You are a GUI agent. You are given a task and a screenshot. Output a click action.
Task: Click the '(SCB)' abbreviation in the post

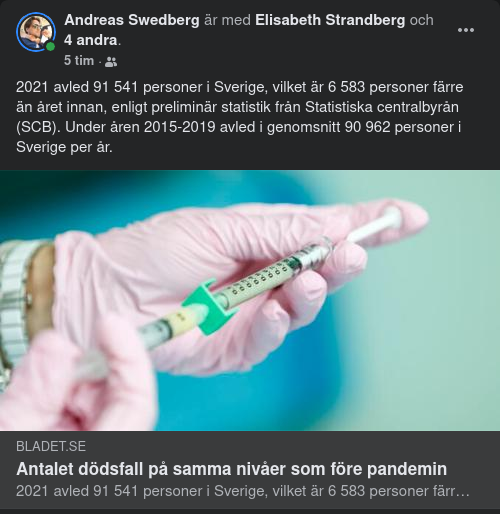[x=38, y=127]
